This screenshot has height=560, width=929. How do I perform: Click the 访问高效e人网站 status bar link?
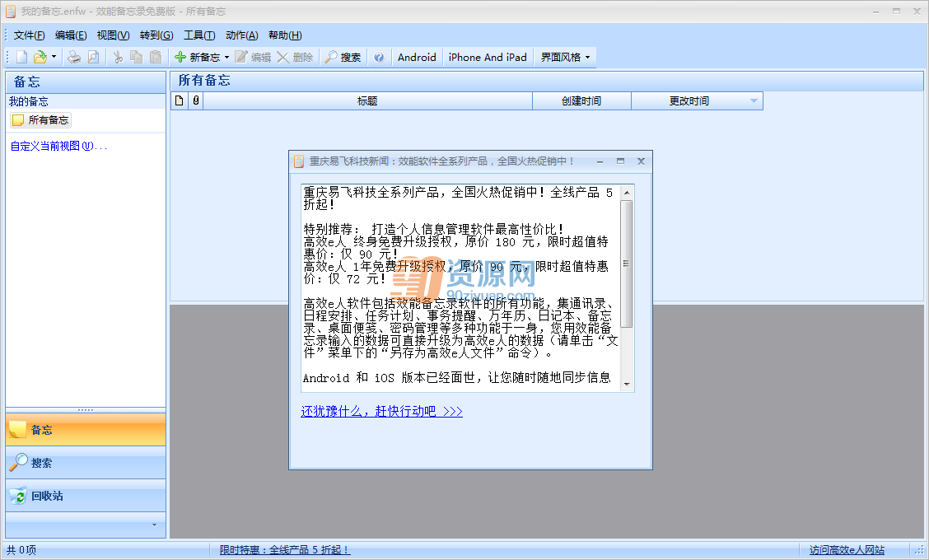click(x=847, y=550)
